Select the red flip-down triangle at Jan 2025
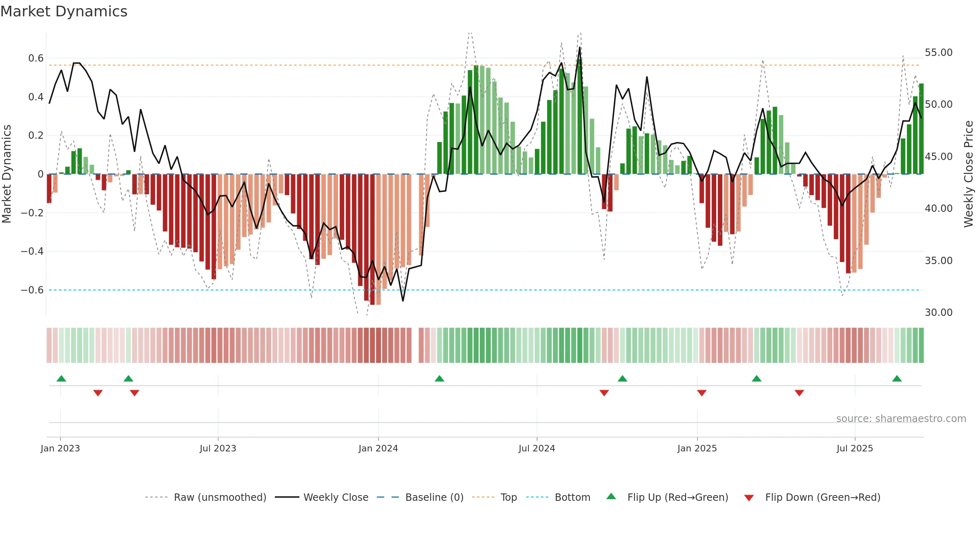Image resolution: width=980 pixels, height=551 pixels. 702,393
